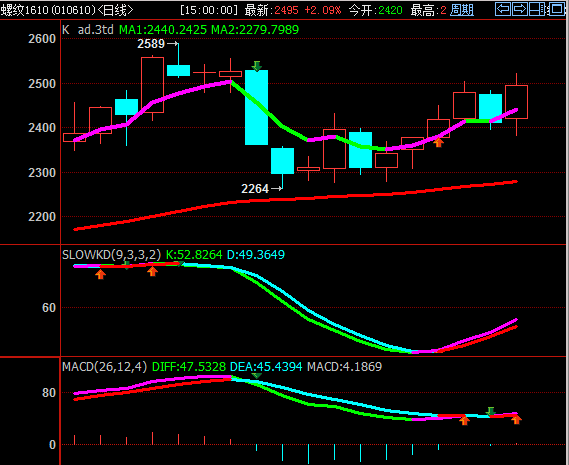Screen dimensions: 569x465
Task: Open the 周期 period link
Action: (462, 10)
